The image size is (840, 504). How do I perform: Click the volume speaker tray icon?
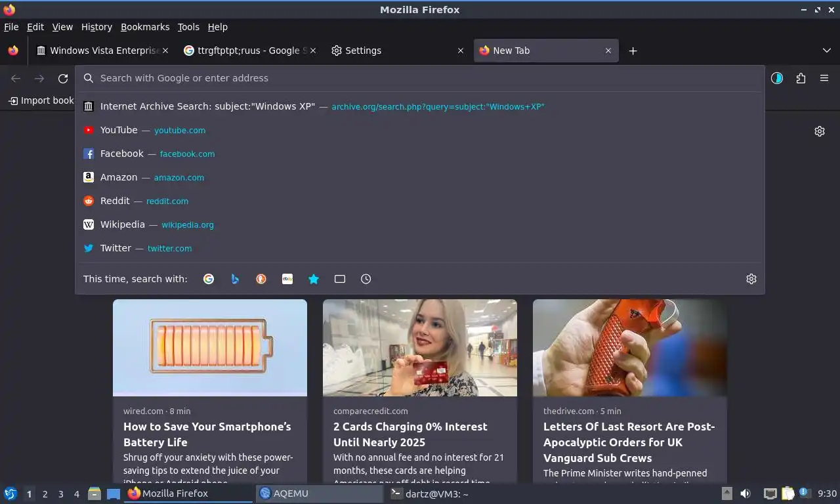745,493
